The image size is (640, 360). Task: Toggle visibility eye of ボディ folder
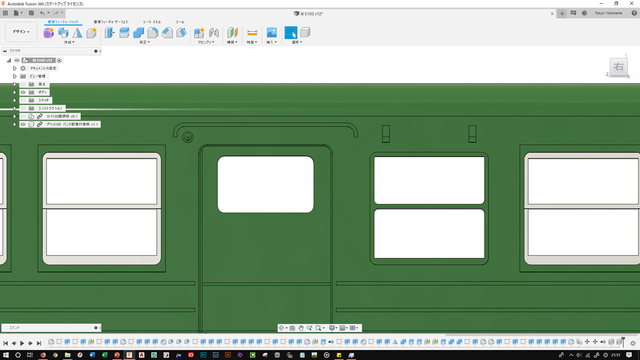point(23,92)
